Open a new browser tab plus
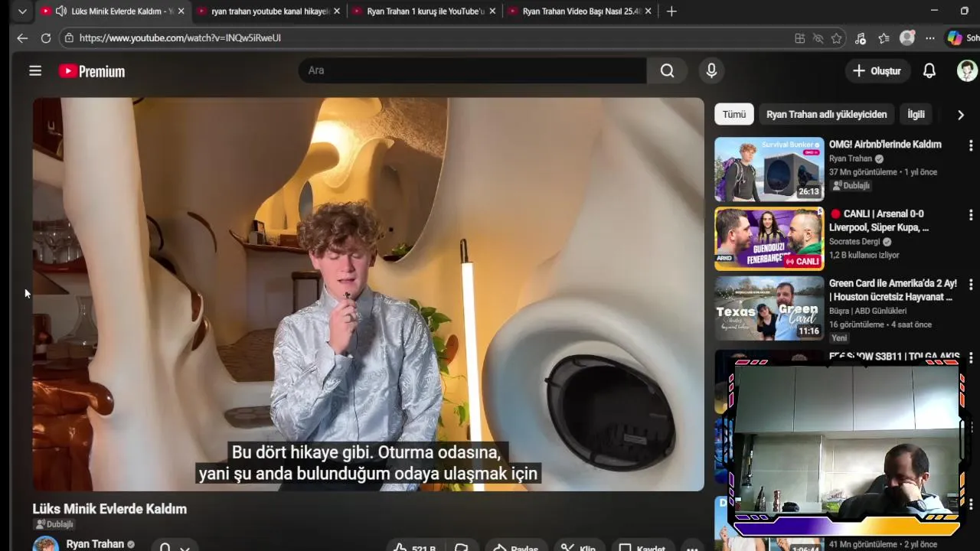The image size is (980, 551). tap(671, 11)
